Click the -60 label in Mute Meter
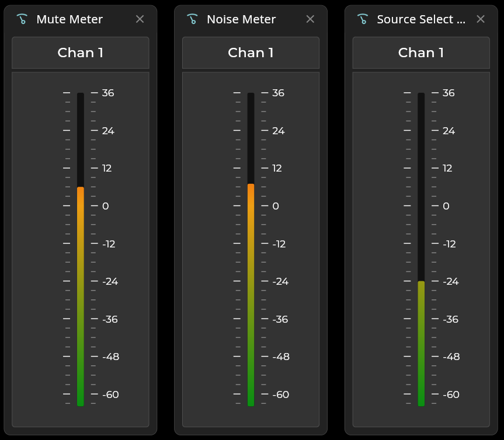504x440 pixels. [x=110, y=394]
